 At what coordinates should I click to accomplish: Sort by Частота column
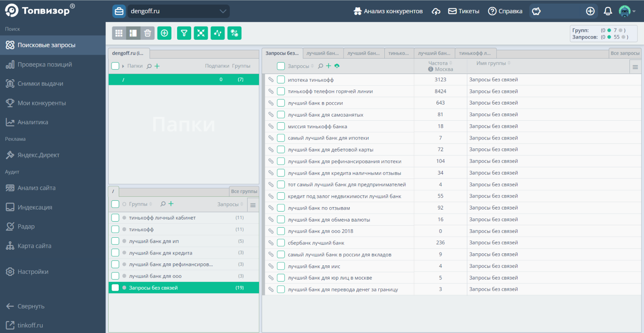tap(440, 63)
